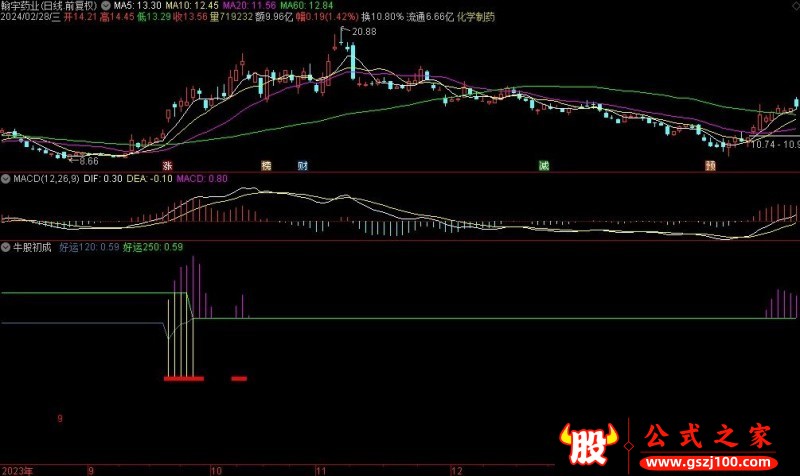Select the 牛股初成 indicator name
The height and width of the screenshot is (476, 800).
pos(35,246)
